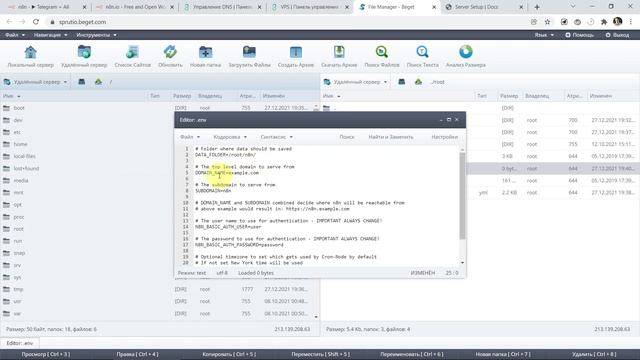640x360 pixels.
Task: Click Move Shift+5 bottom button
Action: tap(320, 354)
